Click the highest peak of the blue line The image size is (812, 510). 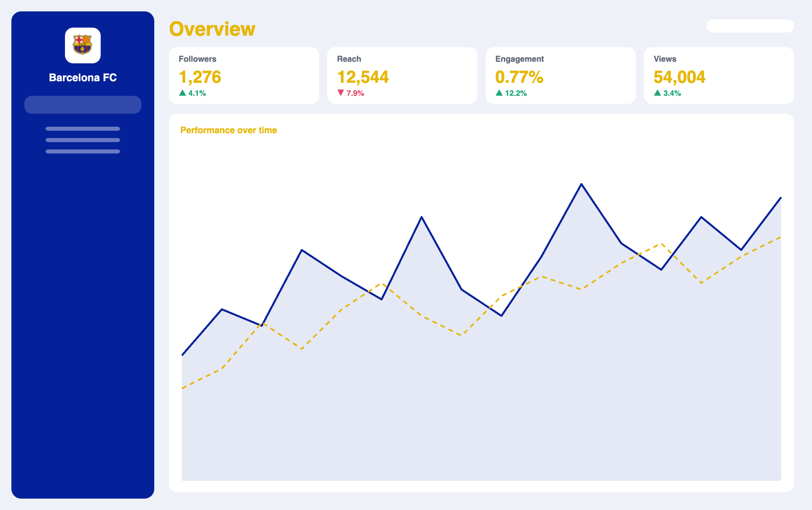[581, 184]
